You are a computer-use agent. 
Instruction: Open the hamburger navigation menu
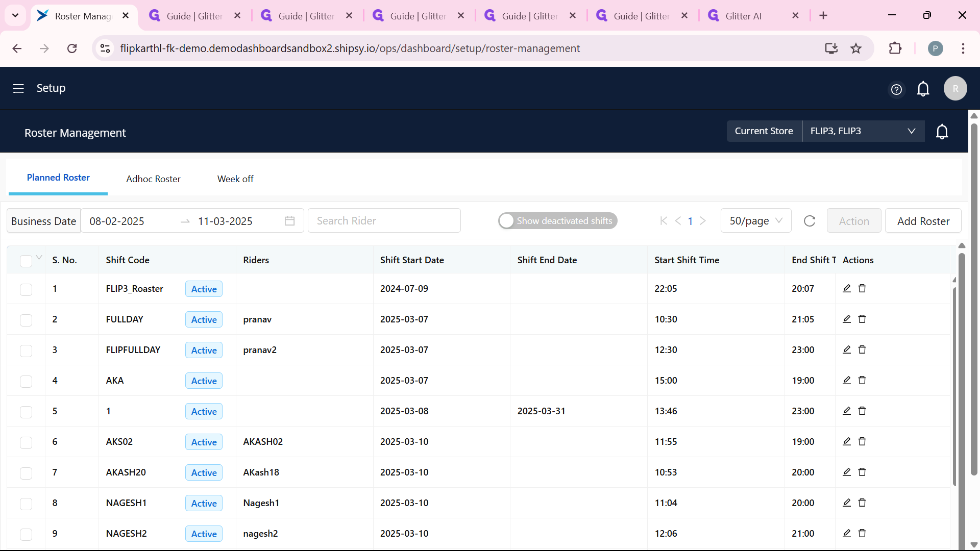(18, 88)
